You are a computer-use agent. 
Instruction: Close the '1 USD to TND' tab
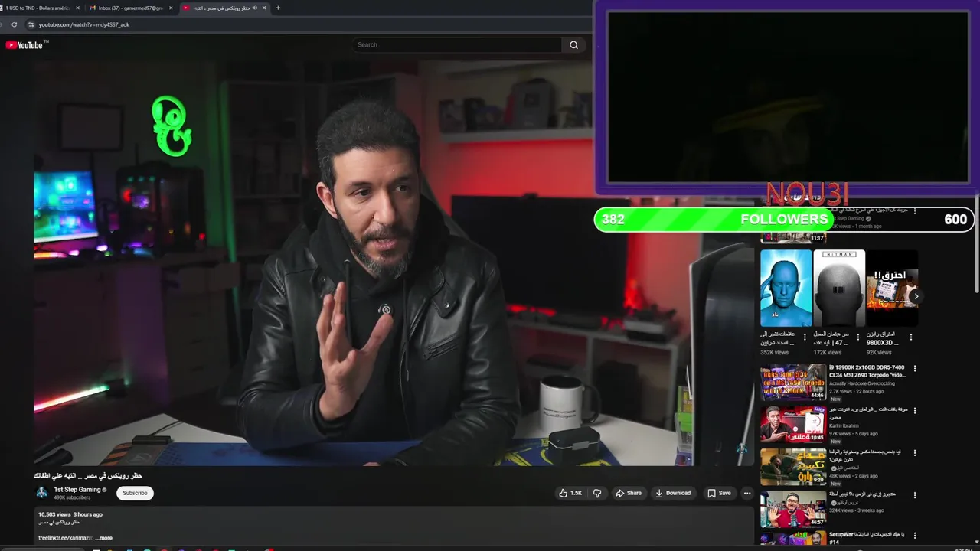[x=77, y=8]
